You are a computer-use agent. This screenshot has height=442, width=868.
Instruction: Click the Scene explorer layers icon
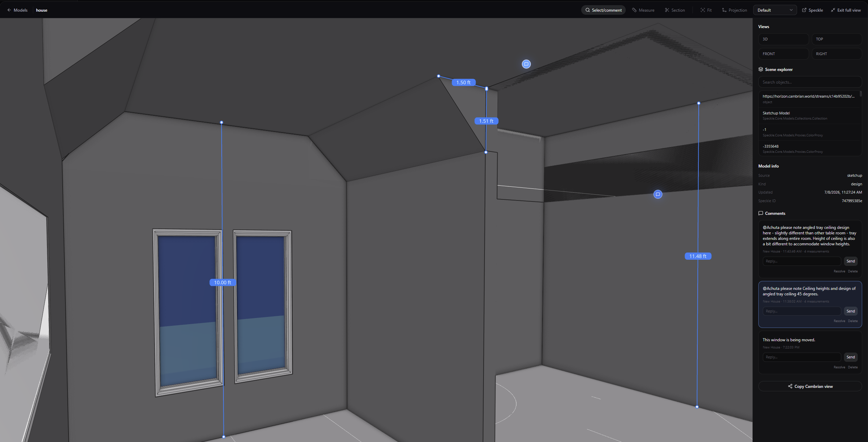[761, 69]
